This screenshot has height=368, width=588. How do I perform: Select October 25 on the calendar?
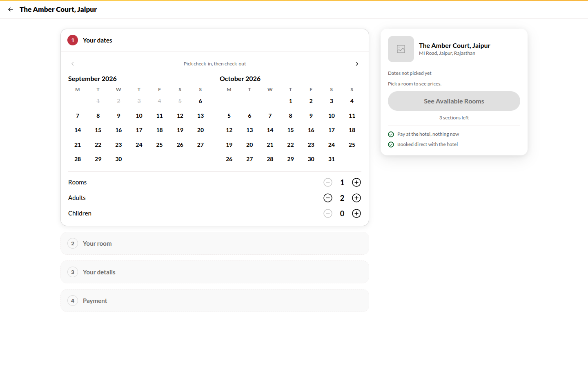click(352, 145)
